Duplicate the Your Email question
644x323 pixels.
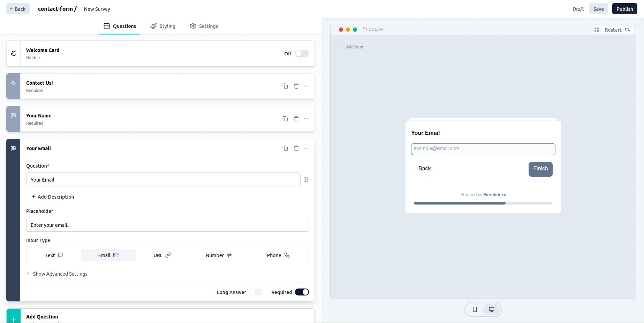285,148
